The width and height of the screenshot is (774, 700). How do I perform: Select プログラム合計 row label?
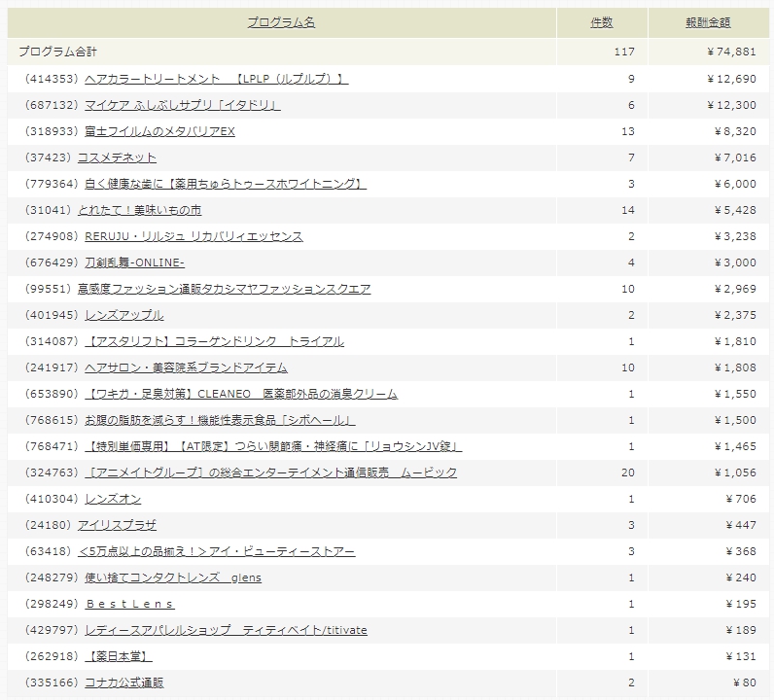(x=57, y=52)
